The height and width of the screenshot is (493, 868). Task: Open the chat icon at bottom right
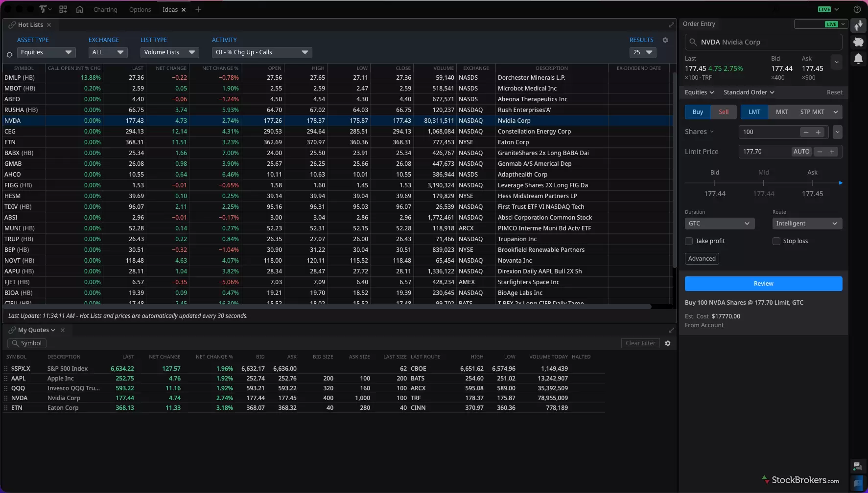coord(857,466)
